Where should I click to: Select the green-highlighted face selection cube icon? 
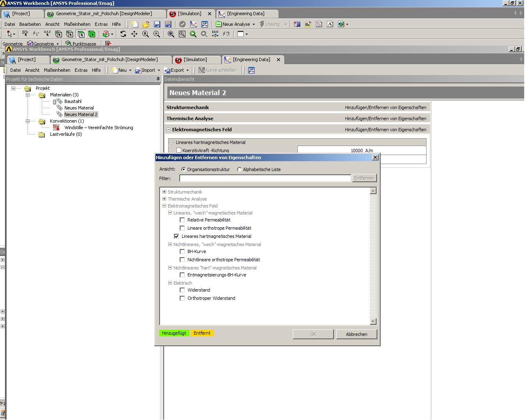pos(81,34)
